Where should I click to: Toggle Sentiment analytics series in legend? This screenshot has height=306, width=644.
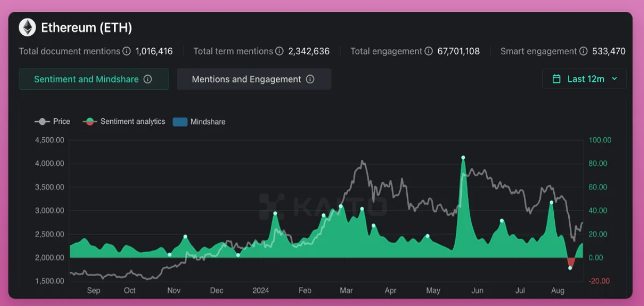click(124, 121)
